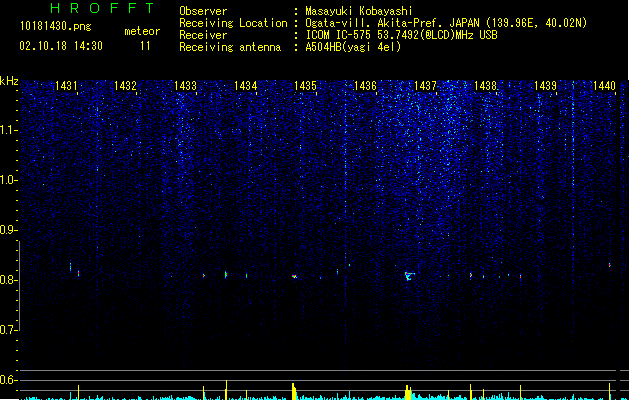Click the kHz axis unit label
The image size is (629, 400).
coord(9,81)
